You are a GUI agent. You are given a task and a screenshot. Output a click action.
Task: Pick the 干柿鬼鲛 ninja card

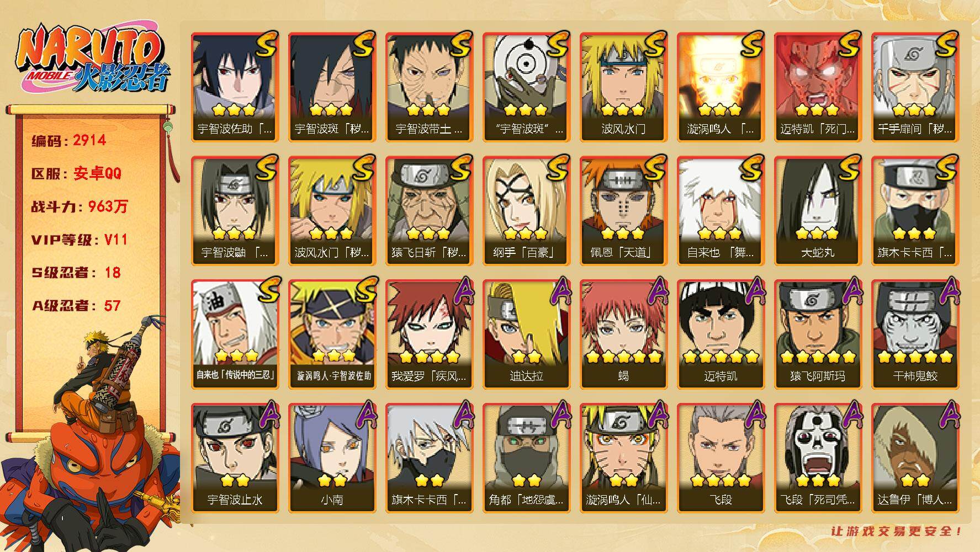(915, 335)
